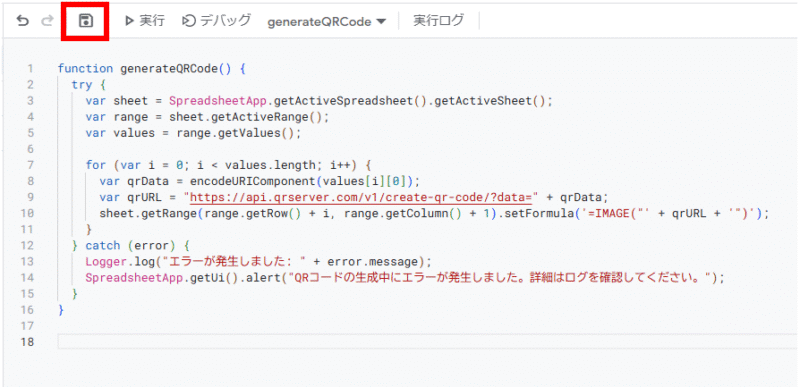
Task: Open the generateQRCode function dropdown
Action: click(x=327, y=21)
